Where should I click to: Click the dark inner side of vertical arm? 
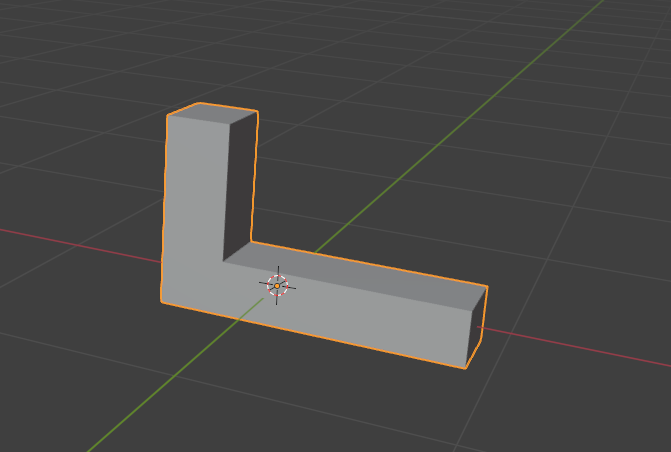coord(238,180)
